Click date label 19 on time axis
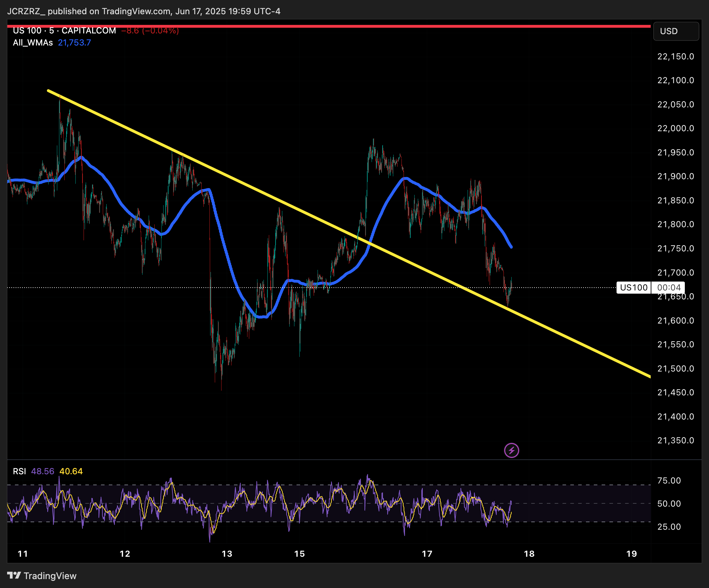Viewport: 709px width, 588px height. [x=631, y=554]
